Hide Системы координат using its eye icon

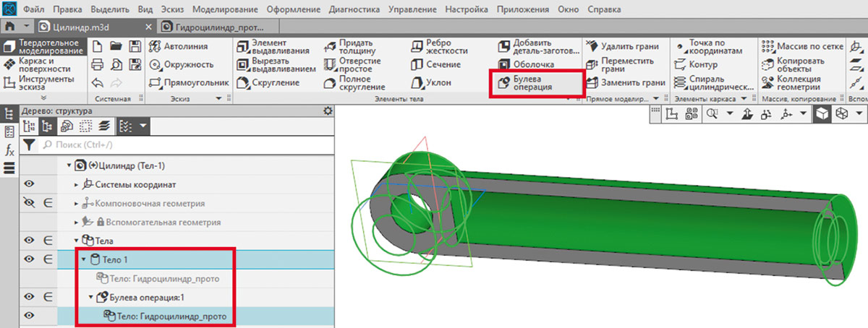coord(30,184)
